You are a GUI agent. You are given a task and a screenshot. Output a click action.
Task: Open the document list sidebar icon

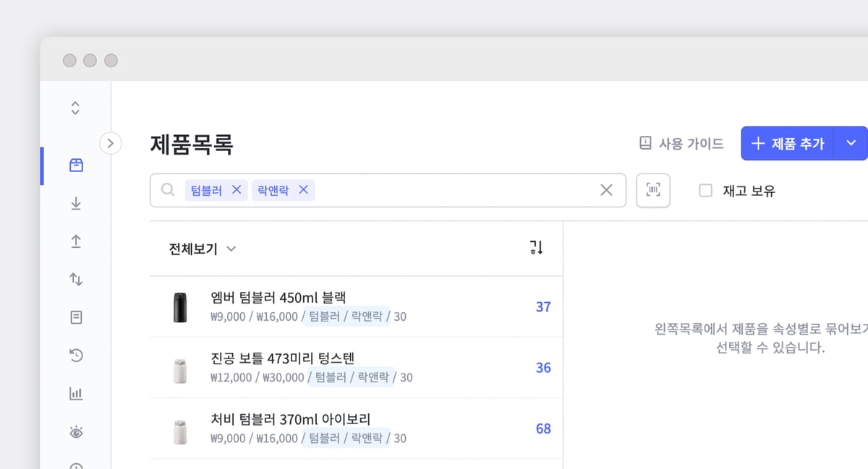pos(76,317)
